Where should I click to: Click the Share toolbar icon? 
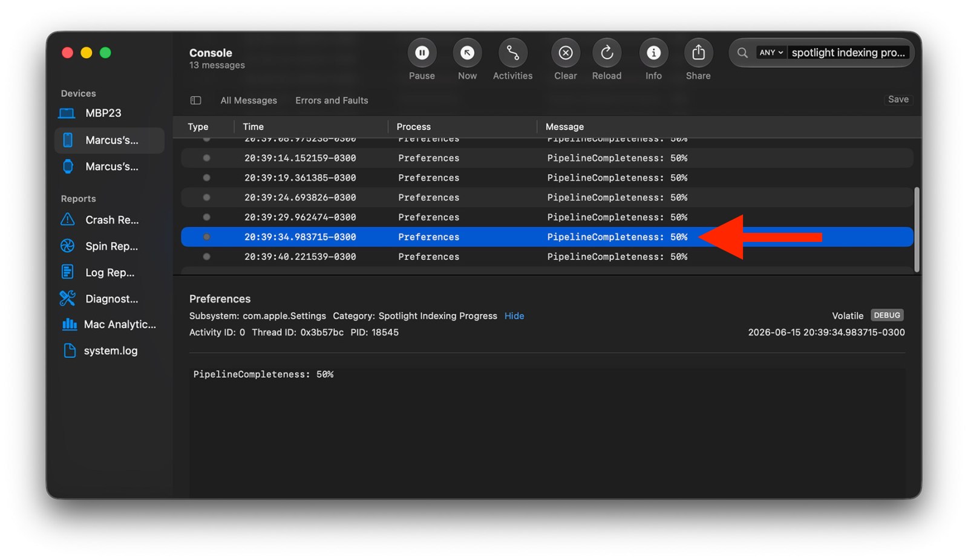[x=698, y=53]
